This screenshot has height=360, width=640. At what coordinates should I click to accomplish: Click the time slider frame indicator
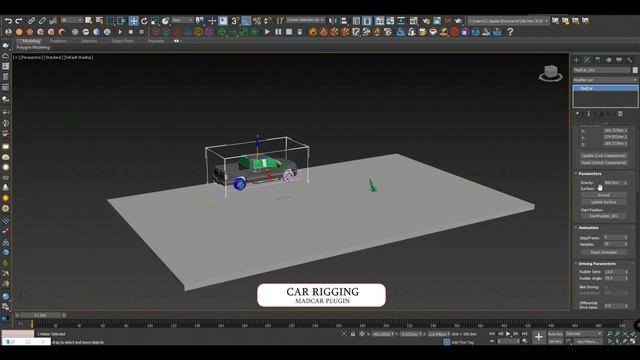pos(40,315)
